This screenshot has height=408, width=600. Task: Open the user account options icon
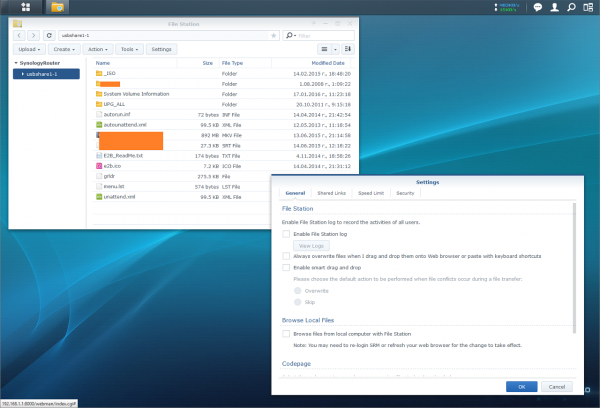click(554, 7)
